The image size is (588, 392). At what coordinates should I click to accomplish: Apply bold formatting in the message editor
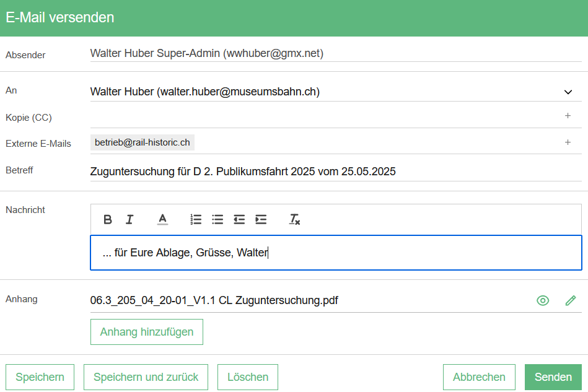pos(108,219)
